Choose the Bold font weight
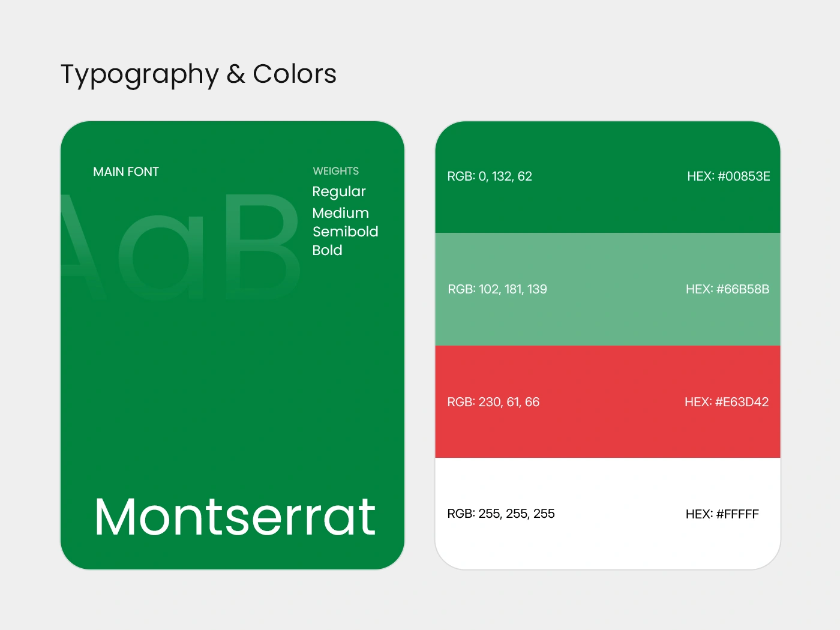840x630 pixels. point(328,250)
